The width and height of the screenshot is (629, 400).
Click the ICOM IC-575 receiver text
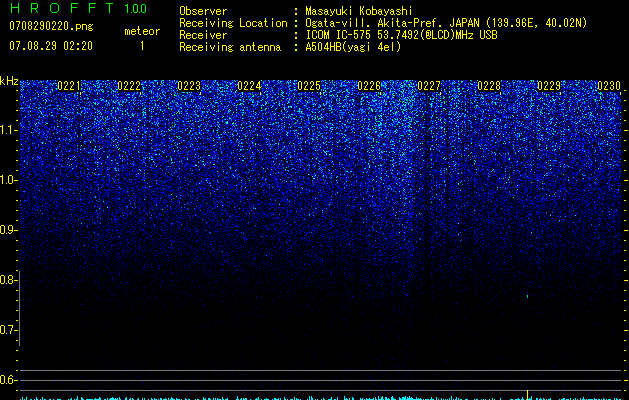click(401, 35)
